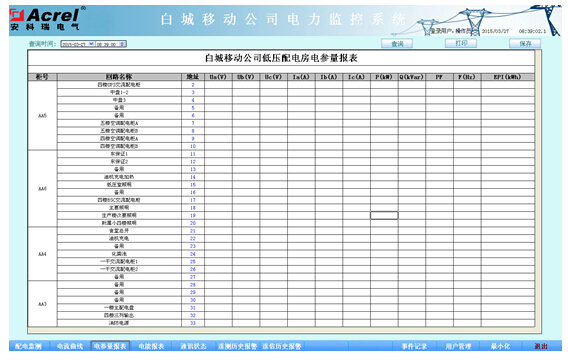Image resolution: width=568 pixels, height=360 pixels.
Task: Open the 遥信历史报警 tab
Action: 282,346
